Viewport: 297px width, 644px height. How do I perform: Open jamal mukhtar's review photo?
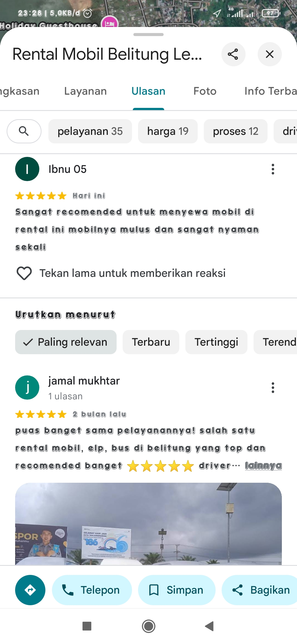[148, 524]
